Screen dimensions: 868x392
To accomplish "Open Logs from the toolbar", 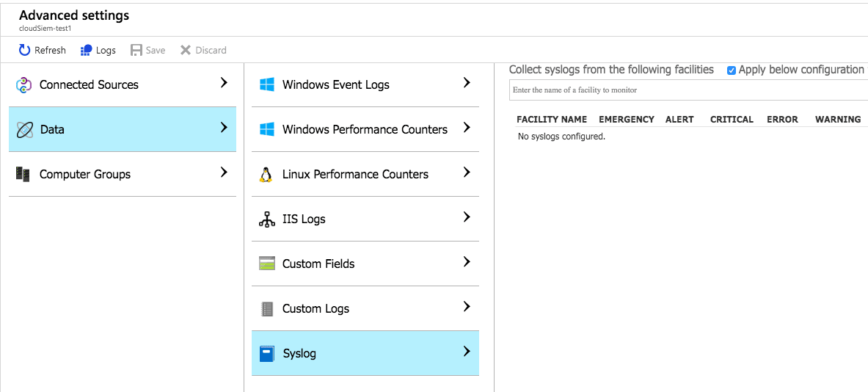I will pyautogui.click(x=98, y=51).
